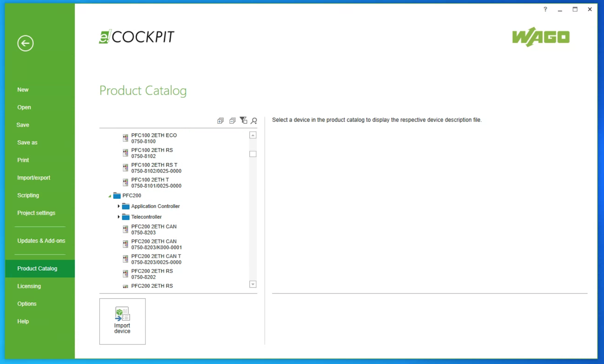Viewport: 604px width, 364px height.
Task: Click the help question mark icon
Action: [x=545, y=9]
